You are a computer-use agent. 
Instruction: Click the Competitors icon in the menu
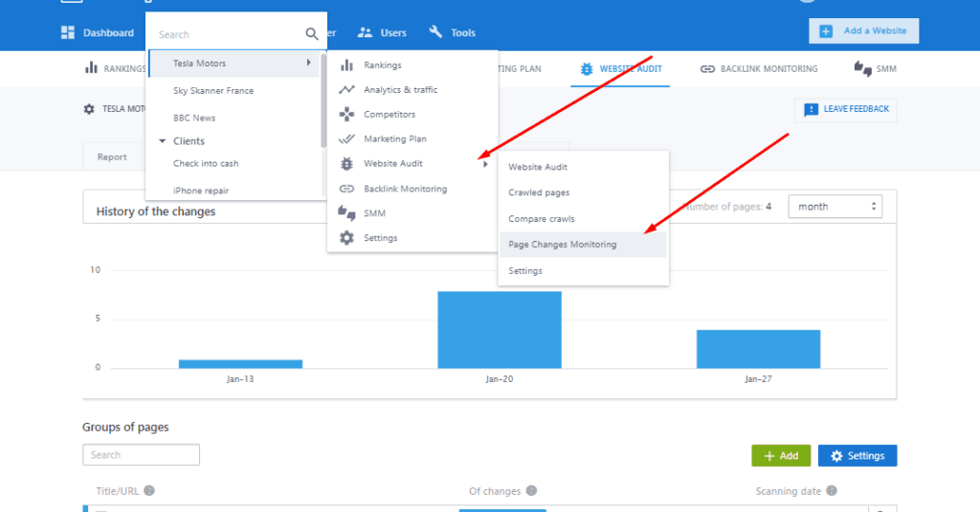click(346, 115)
